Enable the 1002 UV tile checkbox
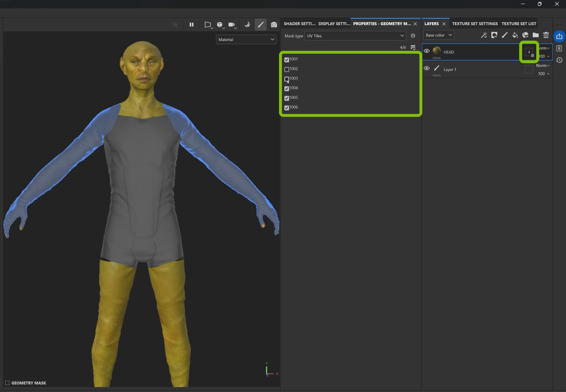 287,69
